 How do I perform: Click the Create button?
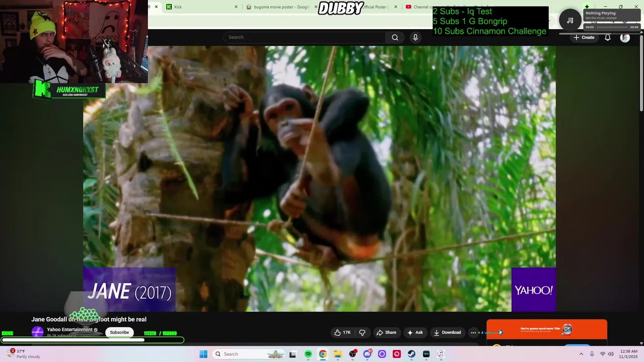(584, 38)
